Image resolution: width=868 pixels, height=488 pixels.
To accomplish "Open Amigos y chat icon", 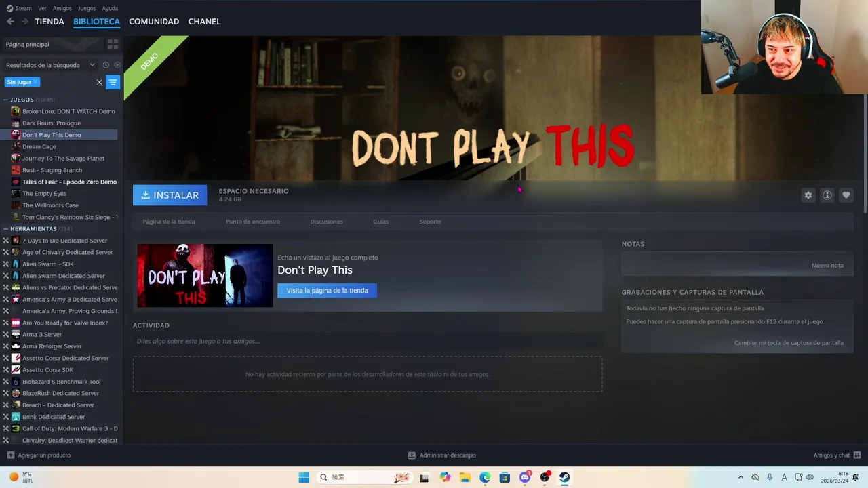I will [857, 455].
